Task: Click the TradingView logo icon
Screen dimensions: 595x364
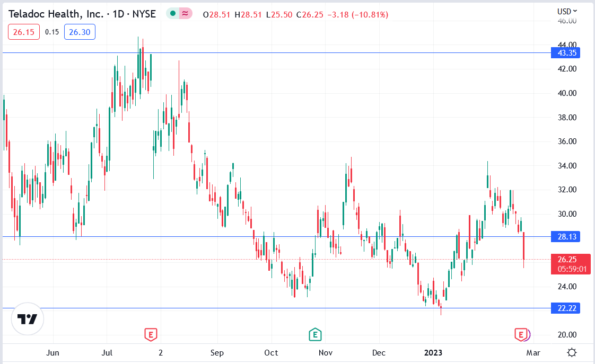Action: (x=28, y=319)
